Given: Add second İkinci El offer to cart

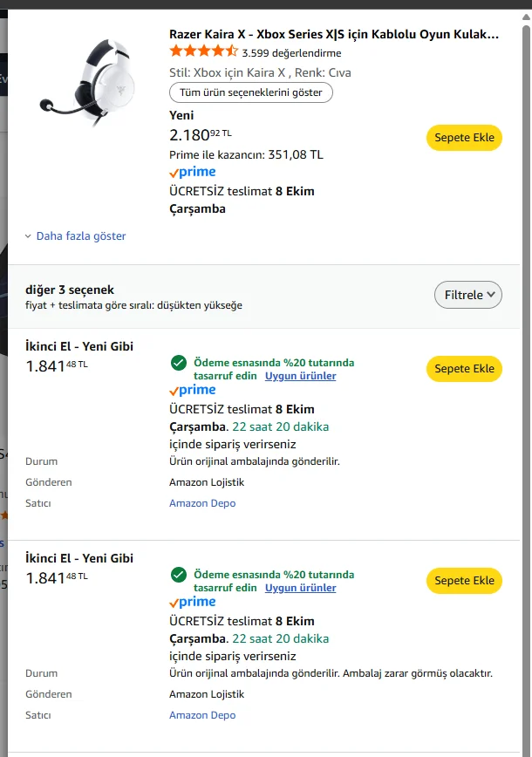Looking at the screenshot, I should [464, 580].
